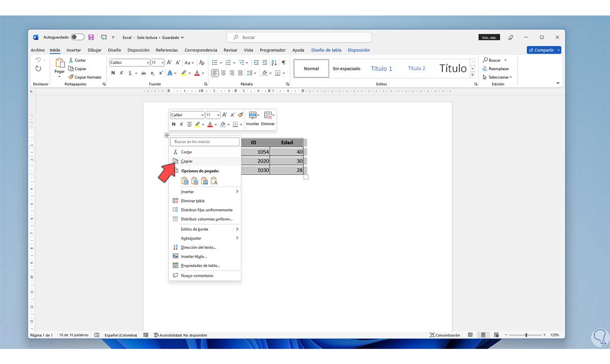The height and width of the screenshot is (364, 610).
Task: Click Copiar in the context menu
Action: coord(205,161)
